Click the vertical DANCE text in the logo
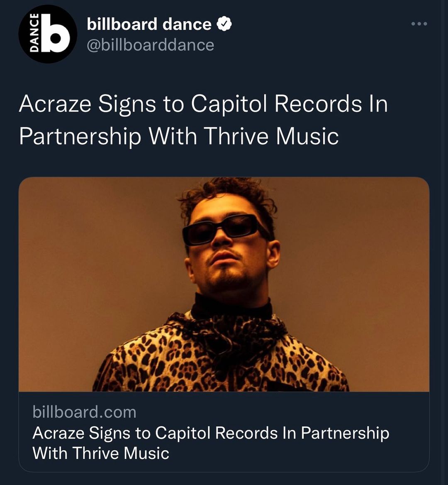Image resolution: width=448 pixels, height=485 pixels. 35,33
